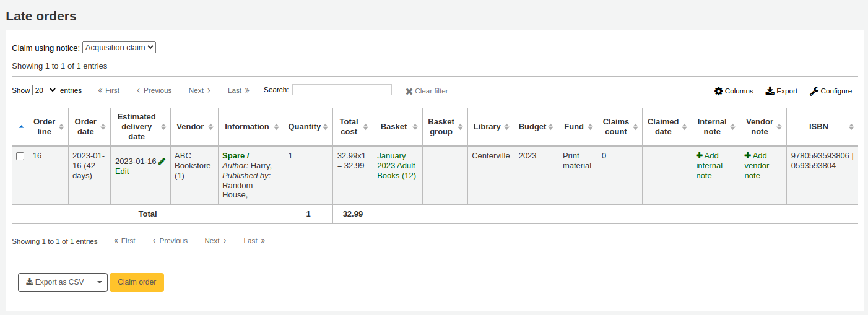Screen dimensions: 868x315
Task: Open Configure wrench settings
Action: coord(814,91)
